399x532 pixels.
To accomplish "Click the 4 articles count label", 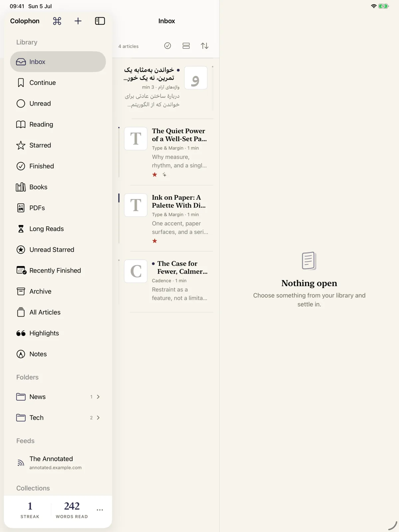I will [128, 46].
